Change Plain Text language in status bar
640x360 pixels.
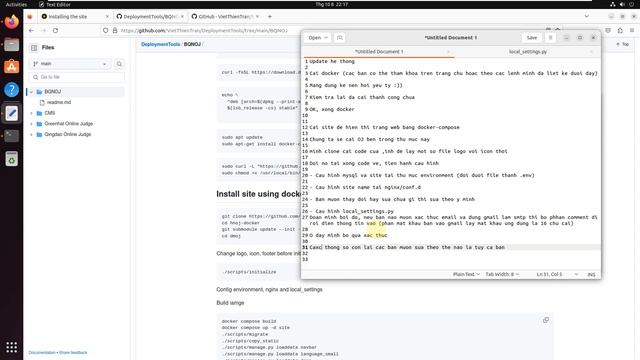point(466,274)
